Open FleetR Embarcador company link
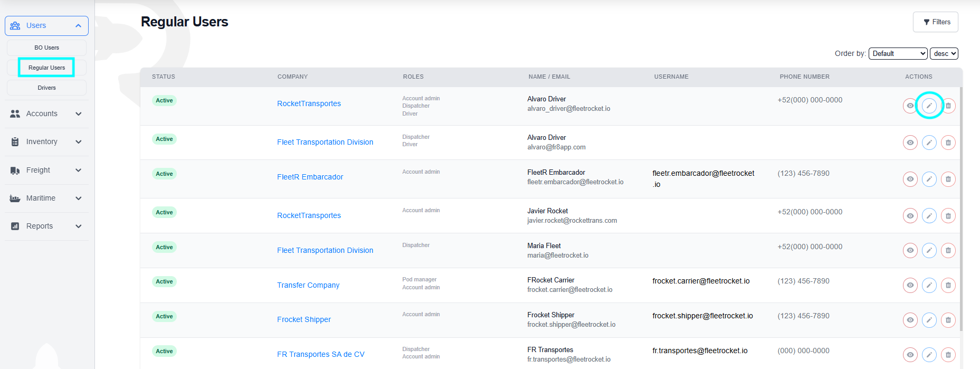Screen dimensions: 980x369 [310, 177]
